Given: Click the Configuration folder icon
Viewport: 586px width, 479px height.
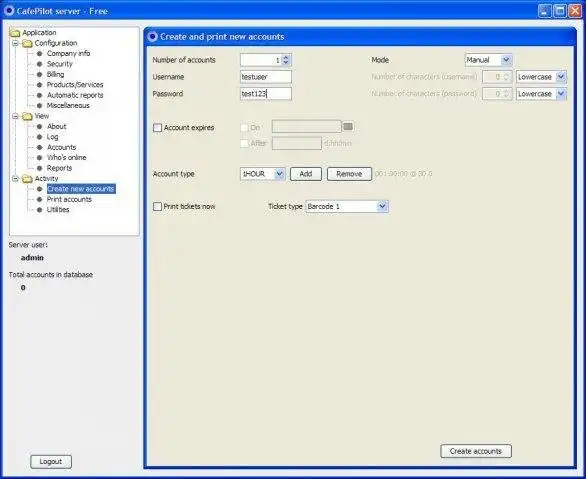Looking at the screenshot, I should coord(27,43).
